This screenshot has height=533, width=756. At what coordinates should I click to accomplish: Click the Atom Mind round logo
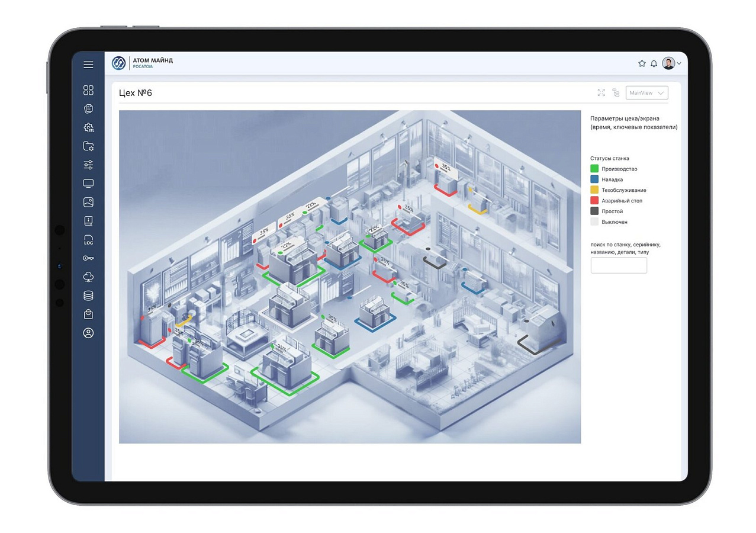point(118,63)
